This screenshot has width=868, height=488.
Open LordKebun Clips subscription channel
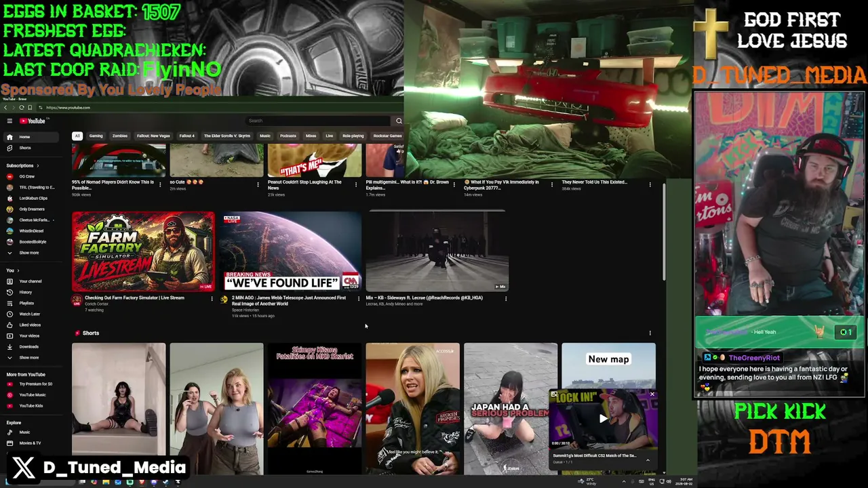click(x=32, y=198)
